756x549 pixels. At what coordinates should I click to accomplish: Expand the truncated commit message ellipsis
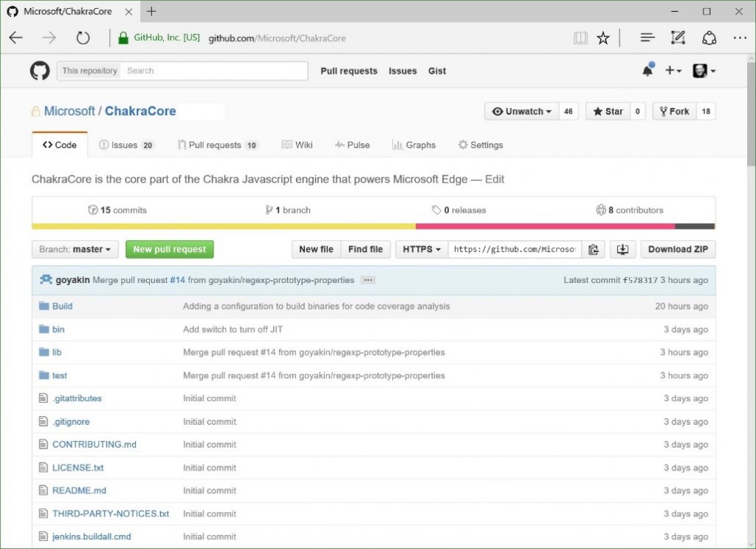pyautogui.click(x=368, y=280)
